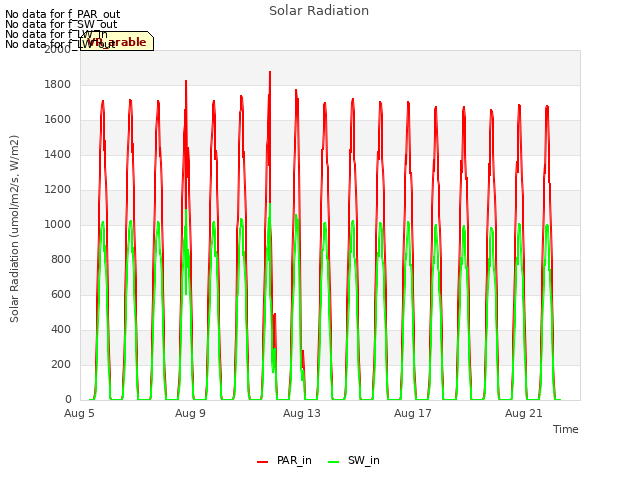640x480 pixels.
Task: Click the Solar Radiation y-axis title
Action: point(14,229)
